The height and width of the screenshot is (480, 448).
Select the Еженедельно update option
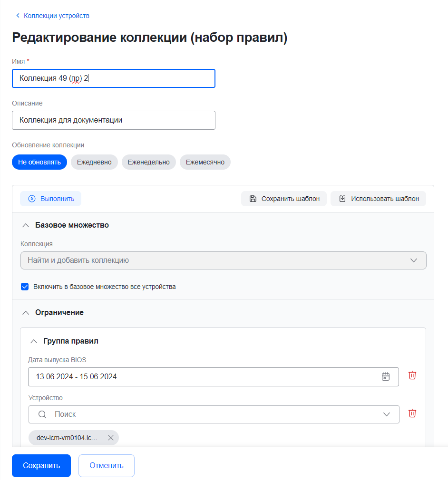pyautogui.click(x=149, y=162)
